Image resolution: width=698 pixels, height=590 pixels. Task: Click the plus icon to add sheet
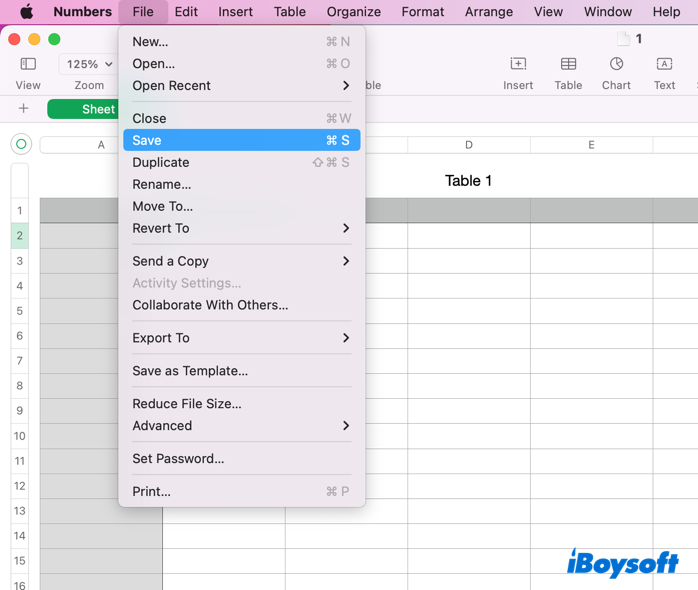(x=23, y=109)
